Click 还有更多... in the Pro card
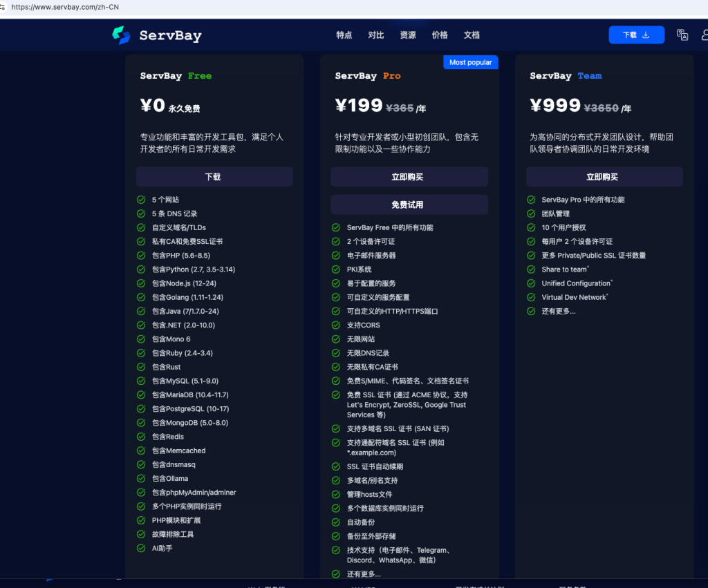The height and width of the screenshot is (588, 708). (364, 574)
